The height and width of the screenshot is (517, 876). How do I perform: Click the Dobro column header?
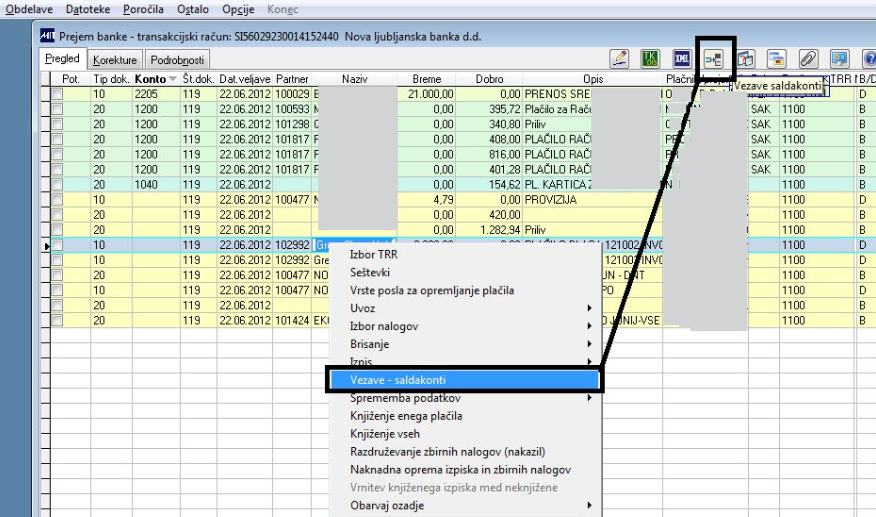click(x=489, y=79)
